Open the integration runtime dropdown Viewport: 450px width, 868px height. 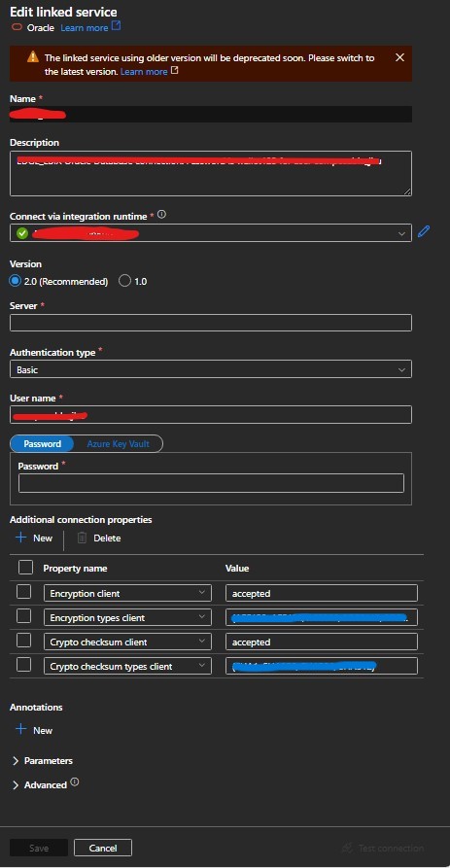tap(210, 233)
